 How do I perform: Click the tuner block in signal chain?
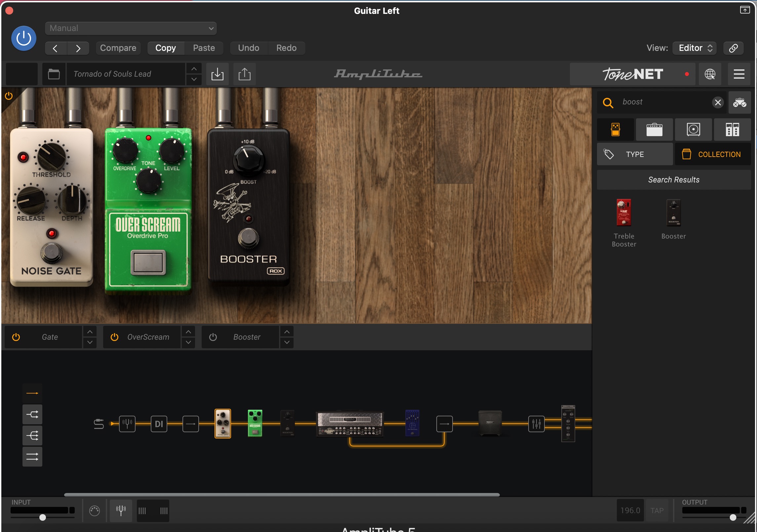pyautogui.click(x=127, y=424)
